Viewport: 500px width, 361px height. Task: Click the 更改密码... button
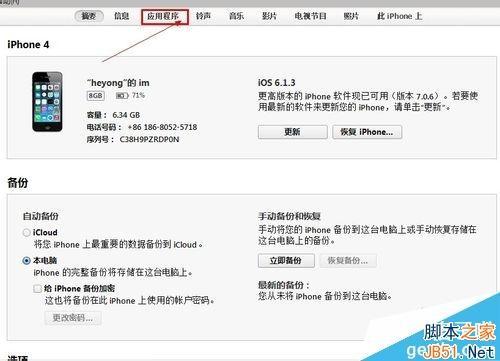tap(73, 318)
